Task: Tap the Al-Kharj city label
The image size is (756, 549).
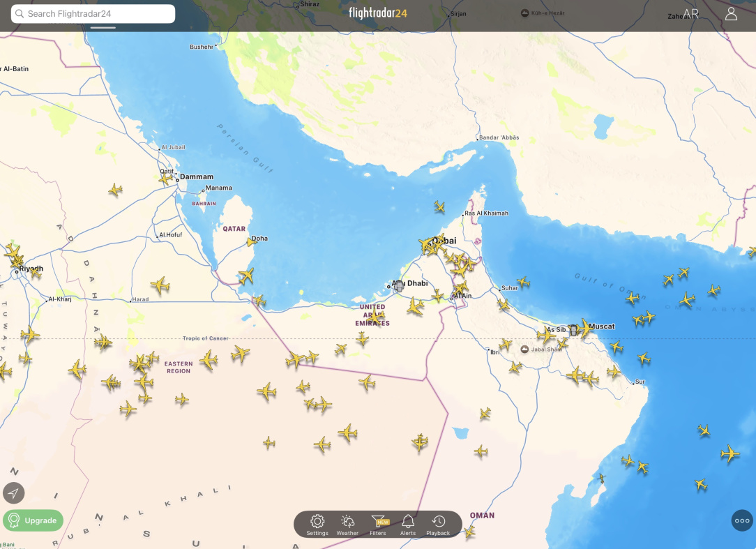Action: pyautogui.click(x=60, y=299)
